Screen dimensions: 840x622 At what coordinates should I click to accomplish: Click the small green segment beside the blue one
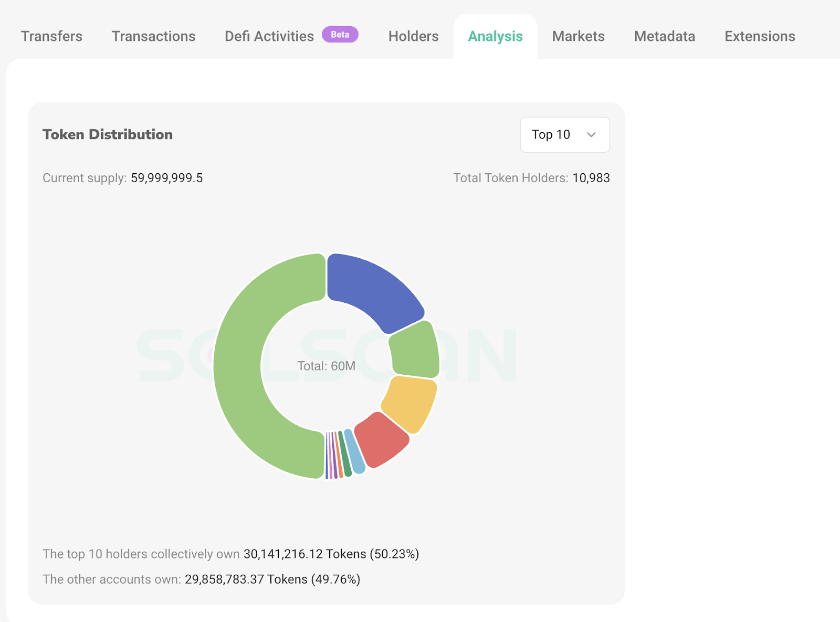click(x=416, y=350)
